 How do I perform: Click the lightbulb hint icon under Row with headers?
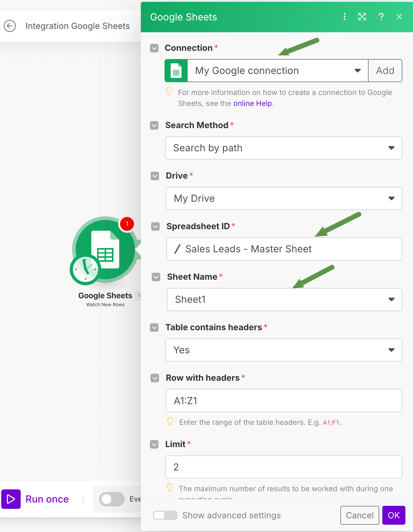(x=170, y=421)
